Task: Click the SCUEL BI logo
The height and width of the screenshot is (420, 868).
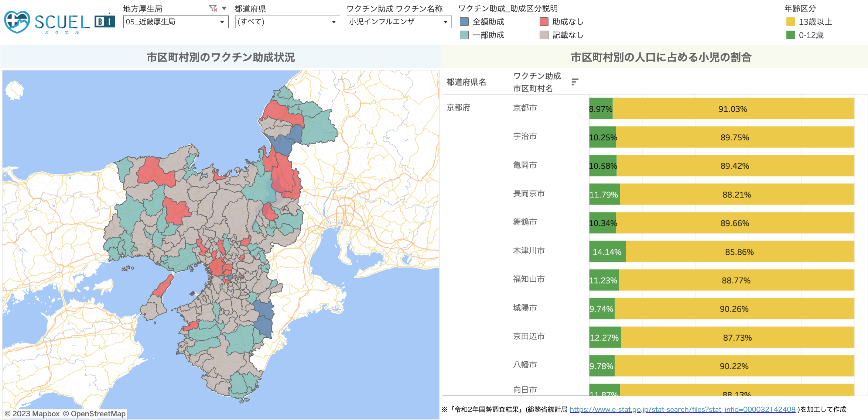Action: (59, 22)
